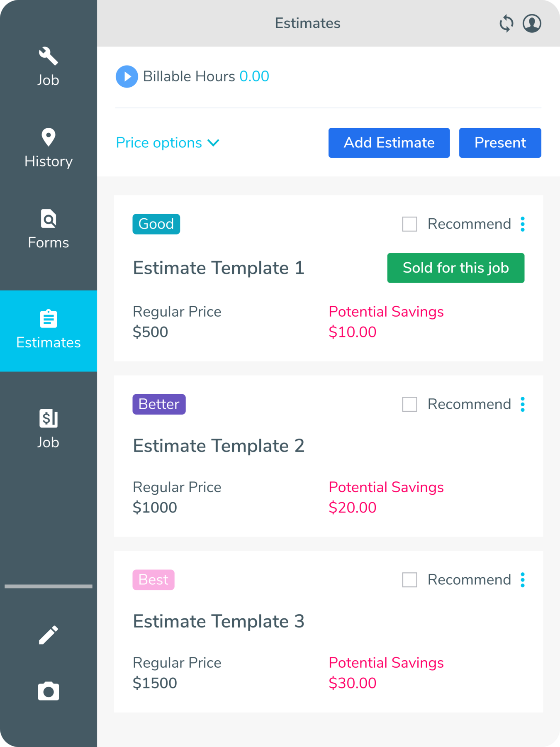Image resolution: width=560 pixels, height=747 pixels.
Task: Open the user profile icon
Action: click(x=532, y=24)
